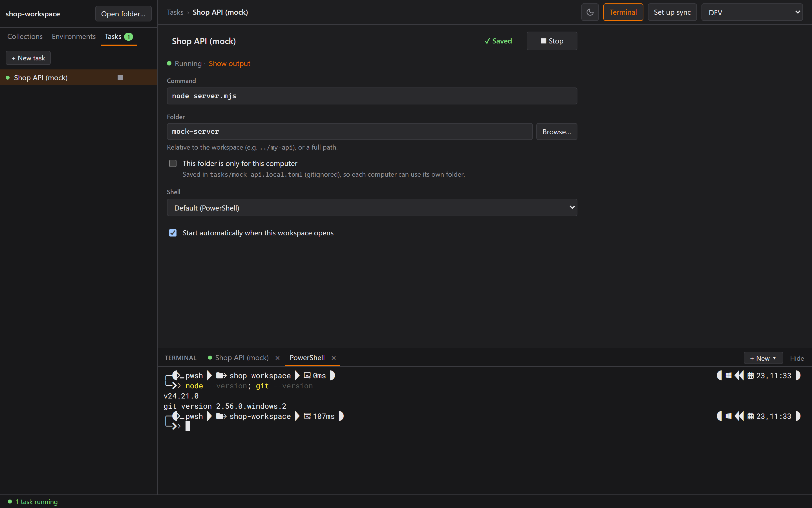
Task: Open the DEV environment dropdown
Action: pos(752,12)
